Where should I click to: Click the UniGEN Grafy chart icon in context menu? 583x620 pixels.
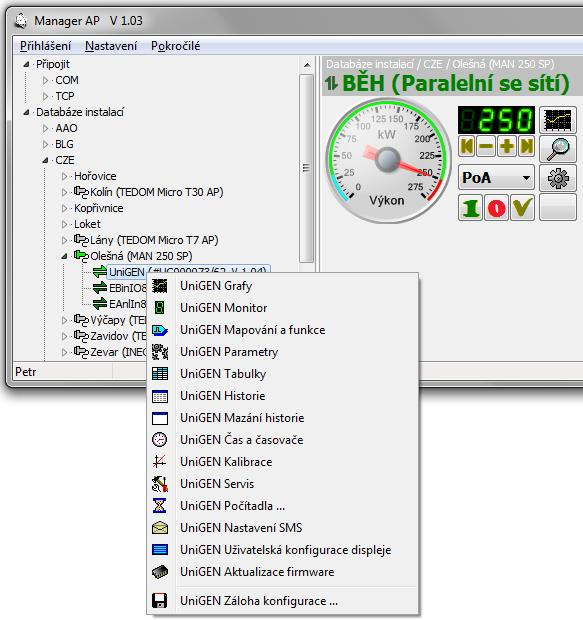point(160,286)
